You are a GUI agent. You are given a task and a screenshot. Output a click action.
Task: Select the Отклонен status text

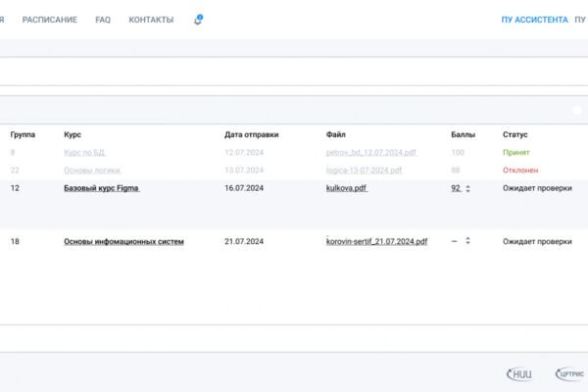[x=520, y=170]
